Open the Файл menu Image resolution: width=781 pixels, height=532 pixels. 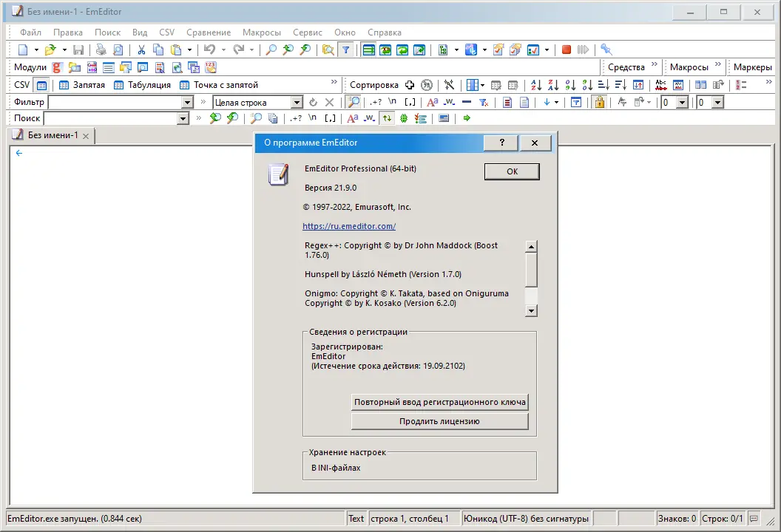click(x=31, y=33)
